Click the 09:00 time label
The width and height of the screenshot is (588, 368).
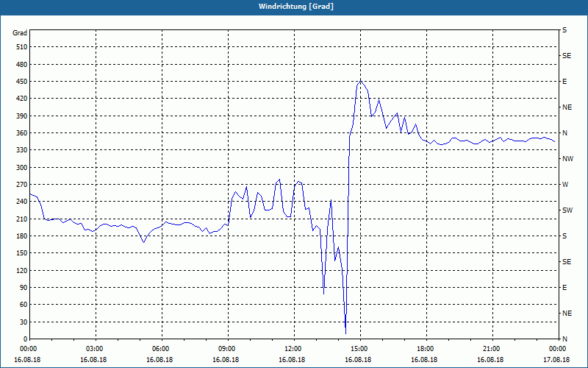point(226,349)
